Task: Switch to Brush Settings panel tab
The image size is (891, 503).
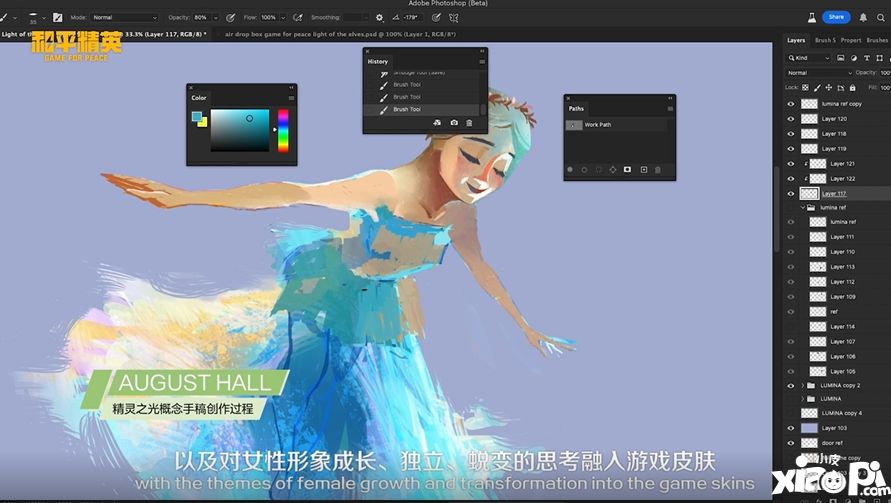Action: click(825, 40)
